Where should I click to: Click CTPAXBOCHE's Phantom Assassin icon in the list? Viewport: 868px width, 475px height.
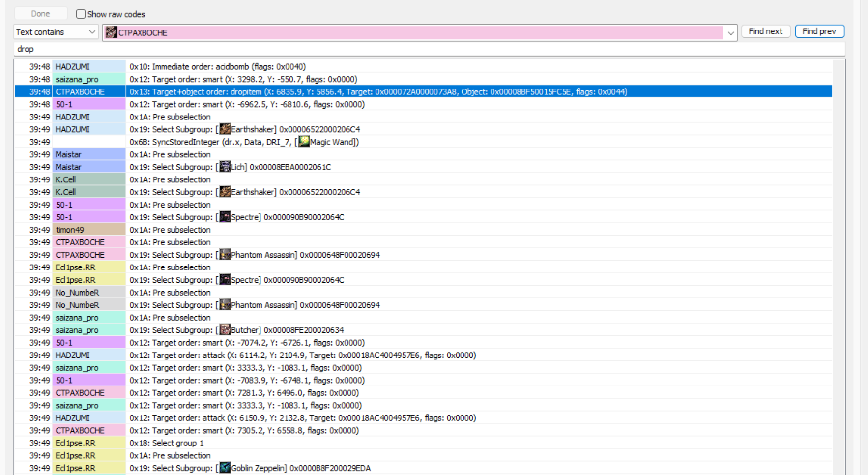pyautogui.click(x=225, y=255)
